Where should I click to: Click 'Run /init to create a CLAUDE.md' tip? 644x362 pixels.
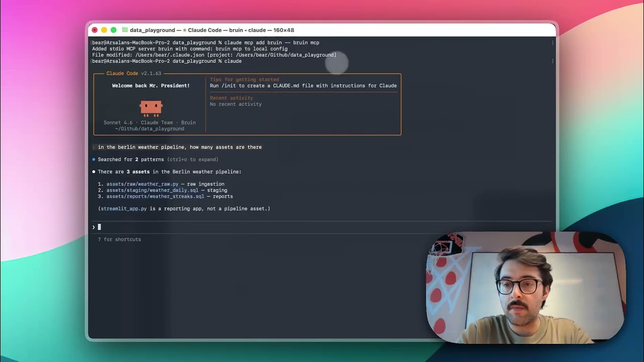[303, 85]
